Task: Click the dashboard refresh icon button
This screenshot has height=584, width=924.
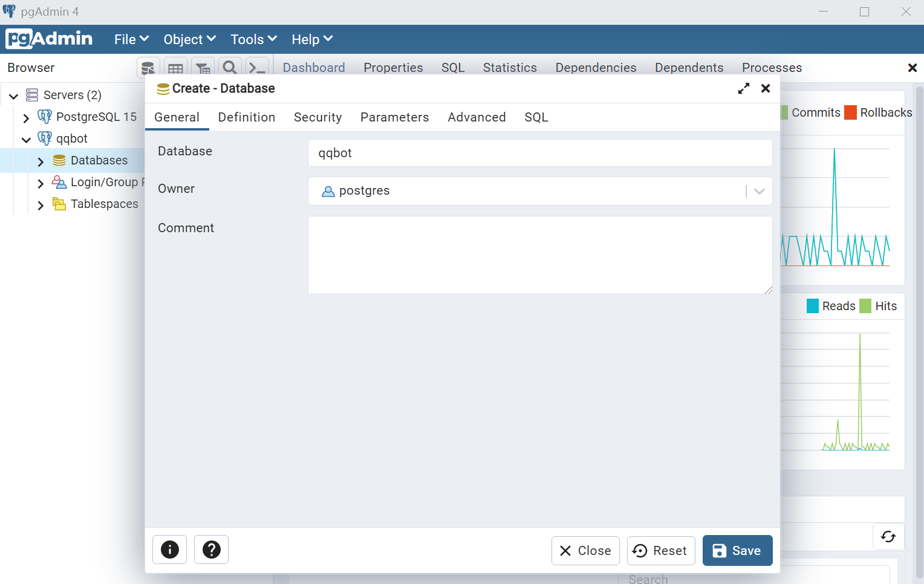Action: pos(888,536)
